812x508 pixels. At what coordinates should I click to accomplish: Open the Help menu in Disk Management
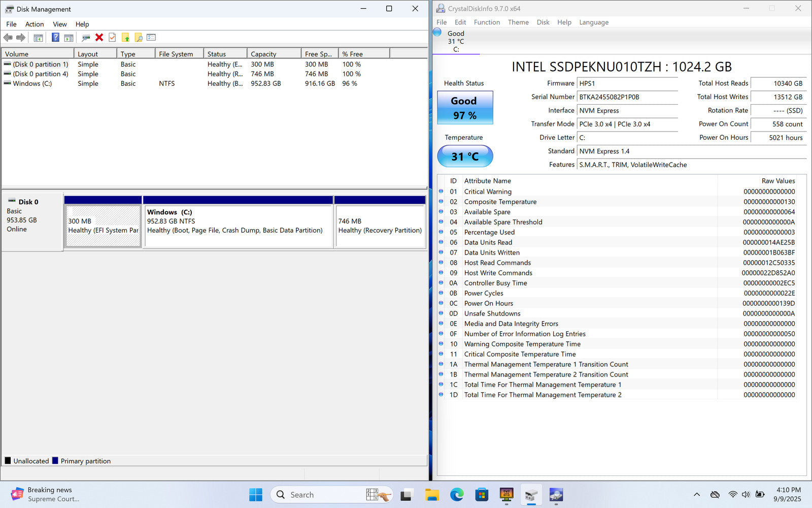[82, 24]
